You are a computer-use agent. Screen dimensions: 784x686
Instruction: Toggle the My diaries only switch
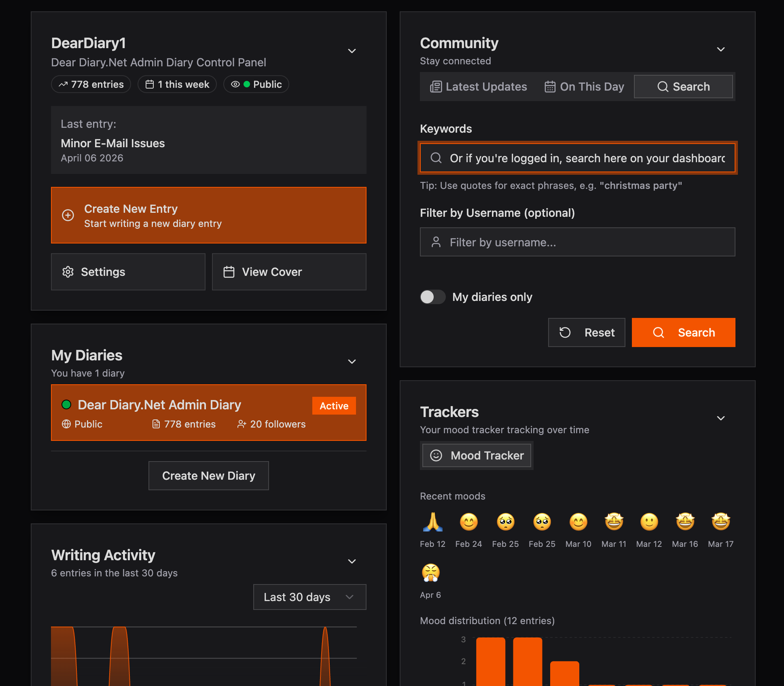coord(433,297)
